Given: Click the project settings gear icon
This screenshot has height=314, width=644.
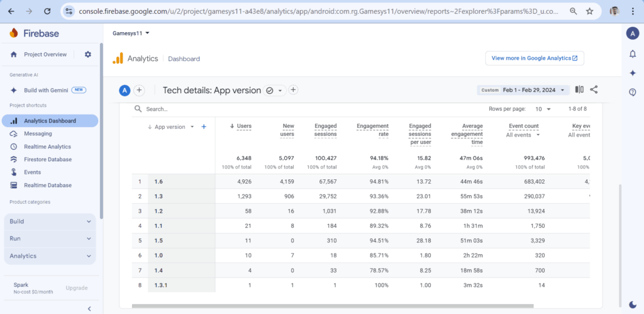Looking at the screenshot, I should (88, 55).
